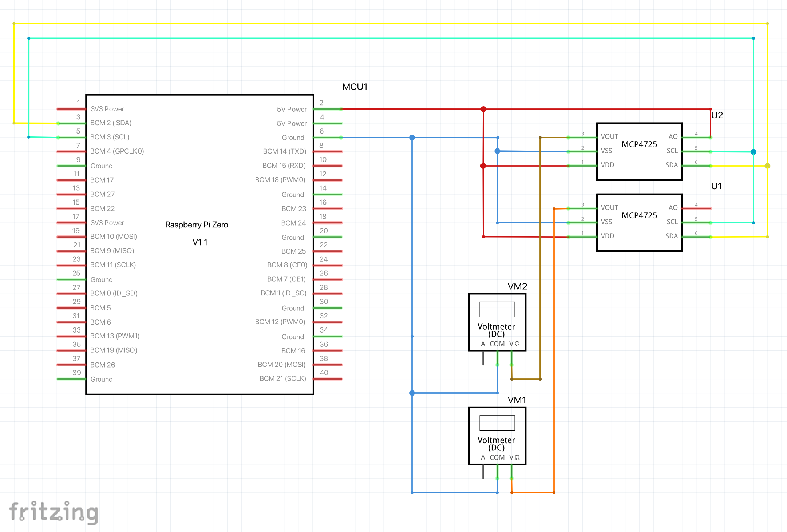
Task: Select the BCM 8 (CE0) pin label
Action: 287,265
